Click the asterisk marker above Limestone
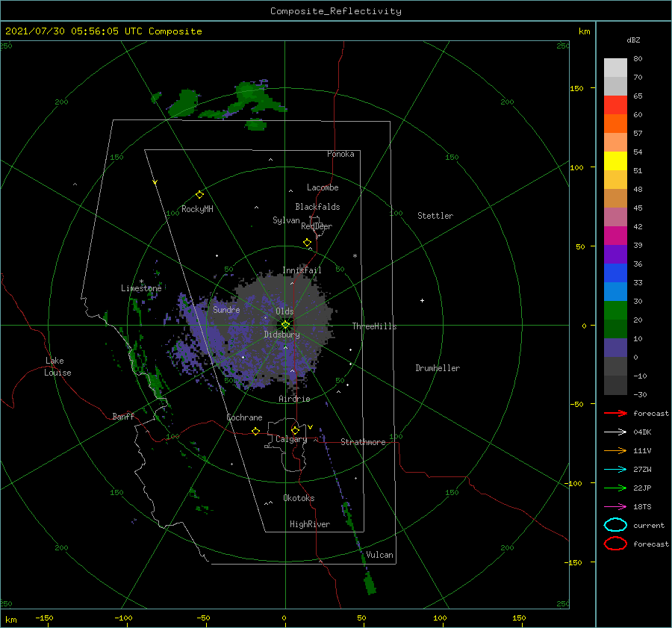The width and height of the screenshot is (672, 628). click(141, 282)
